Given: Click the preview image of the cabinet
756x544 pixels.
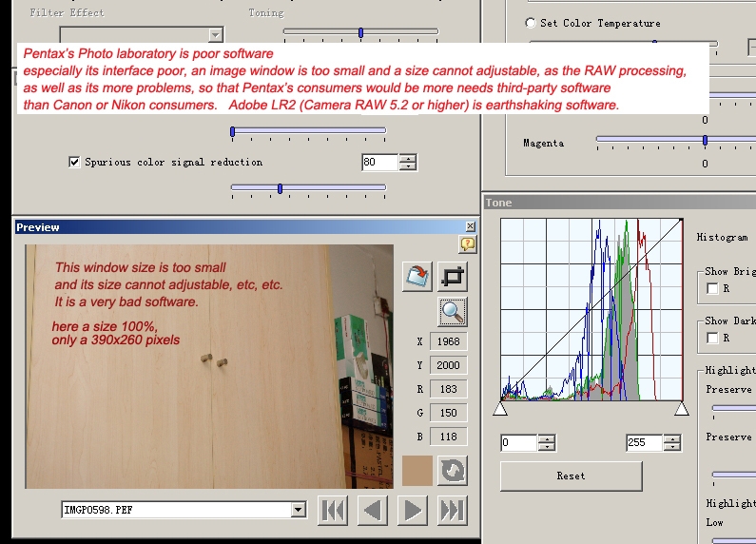Looking at the screenshot, I should point(209,366).
